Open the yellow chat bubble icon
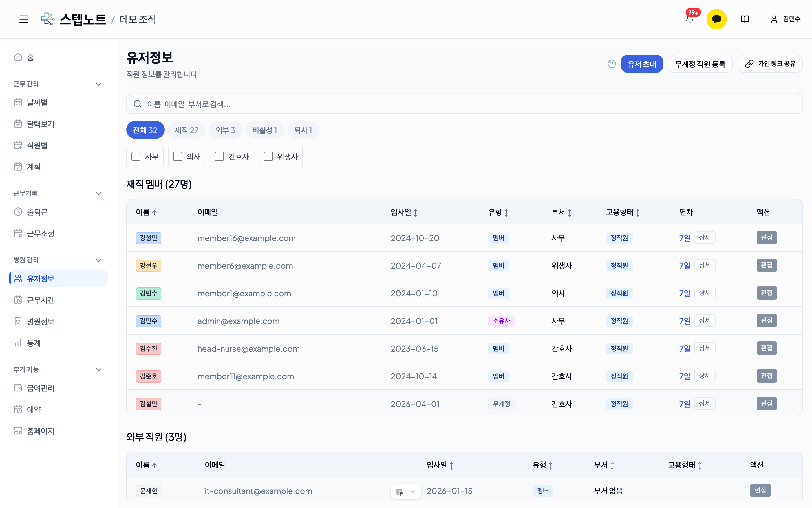The width and height of the screenshot is (812, 508). point(716,19)
